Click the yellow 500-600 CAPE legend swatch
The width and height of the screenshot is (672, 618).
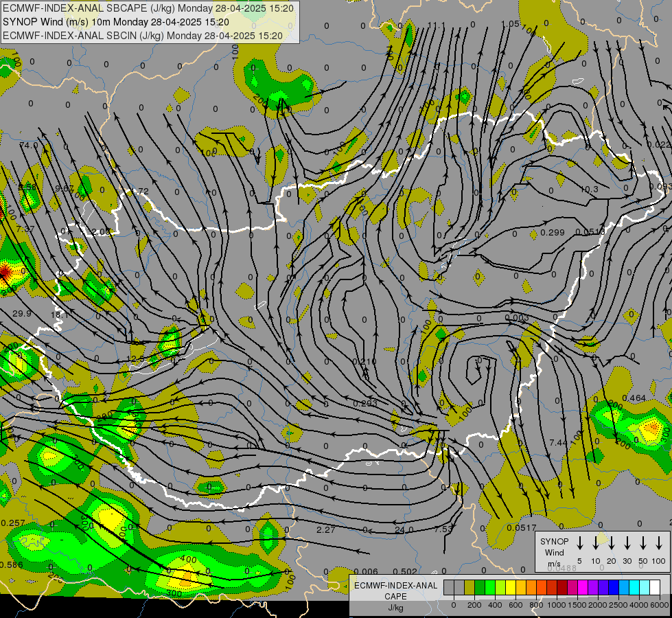(511, 587)
